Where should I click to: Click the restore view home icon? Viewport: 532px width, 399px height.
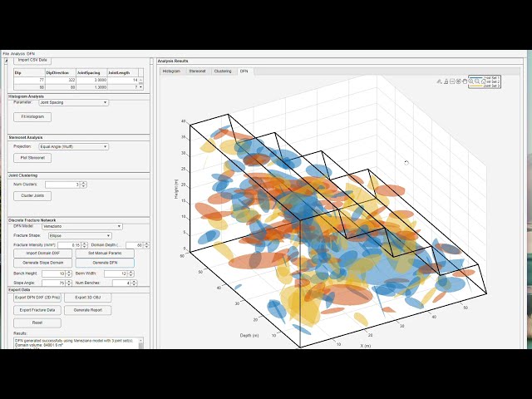click(x=484, y=81)
